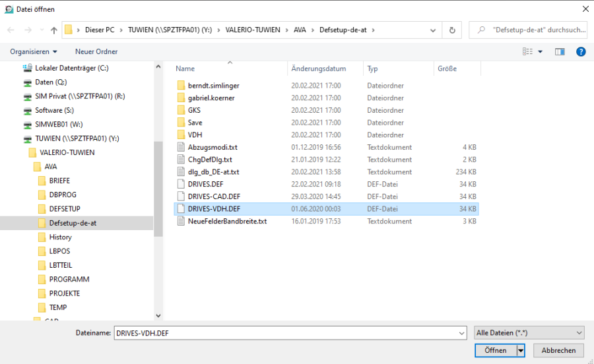Image resolution: width=594 pixels, height=364 pixels.
Task: Sort files by Änderungsdatum column header
Action: pos(318,69)
